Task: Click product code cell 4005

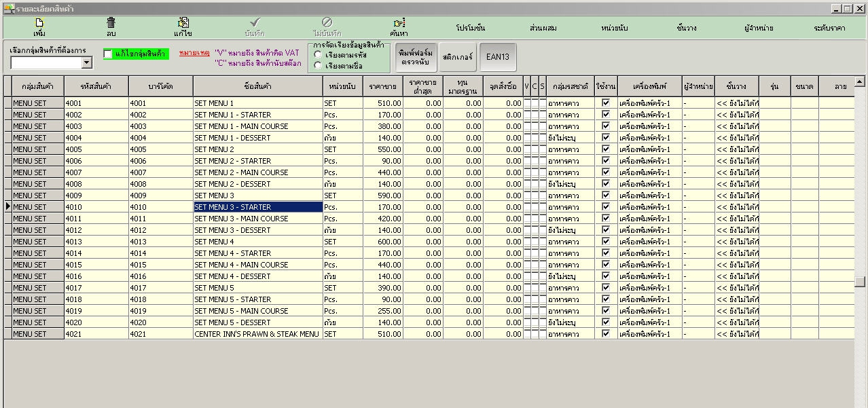Action: point(96,149)
